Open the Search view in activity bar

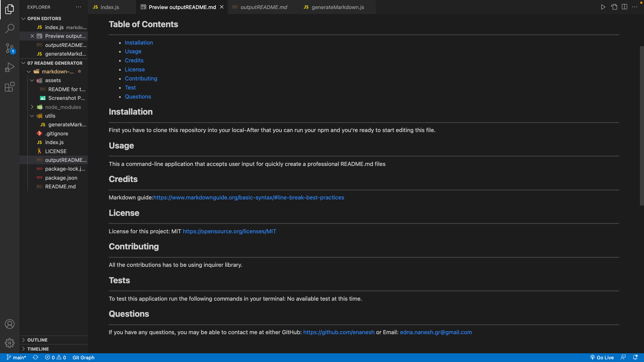[x=10, y=28]
